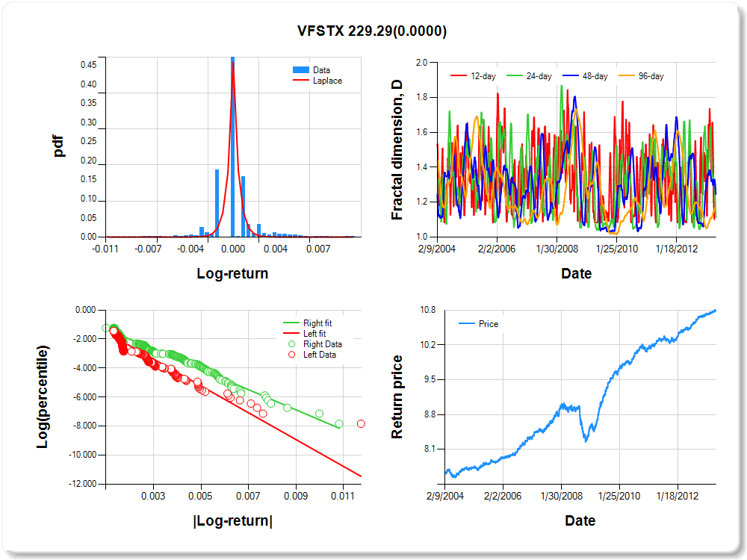Screen dimensions: 747x560
Task: Click the '96-day' legend label
Action: [651, 76]
